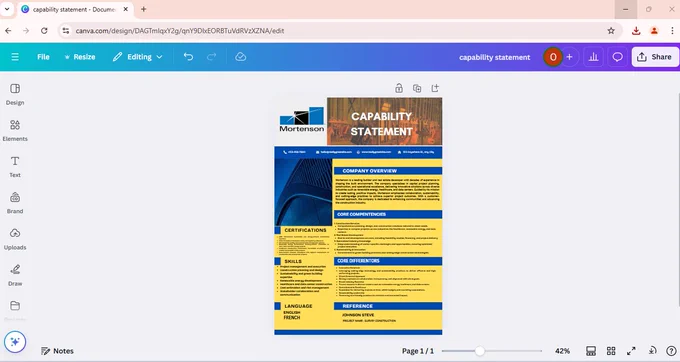Viewport: 680px width, 362px height.
Task: Select the CORE COMPENTENCIES heading
Action: pyautogui.click(x=361, y=214)
